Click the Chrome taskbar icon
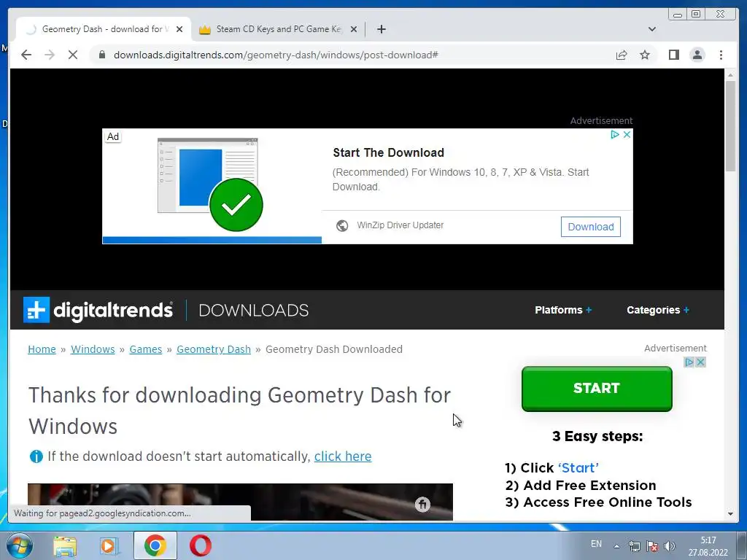Image resolution: width=747 pixels, height=560 pixels. pyautogui.click(x=155, y=545)
